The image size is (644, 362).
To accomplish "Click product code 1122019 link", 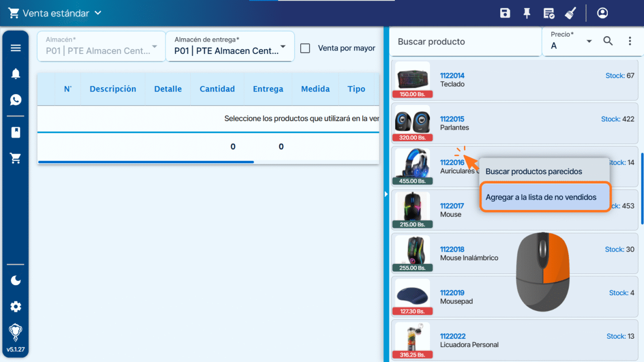I will tap(452, 293).
